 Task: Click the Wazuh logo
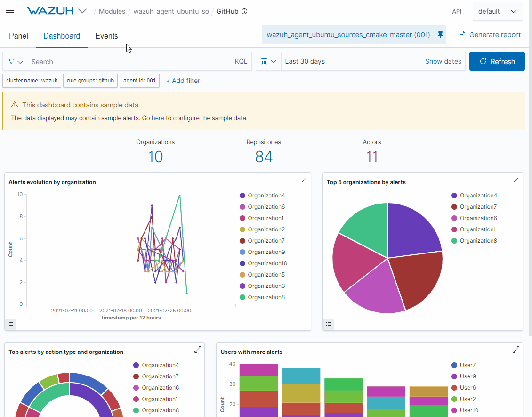50,11
